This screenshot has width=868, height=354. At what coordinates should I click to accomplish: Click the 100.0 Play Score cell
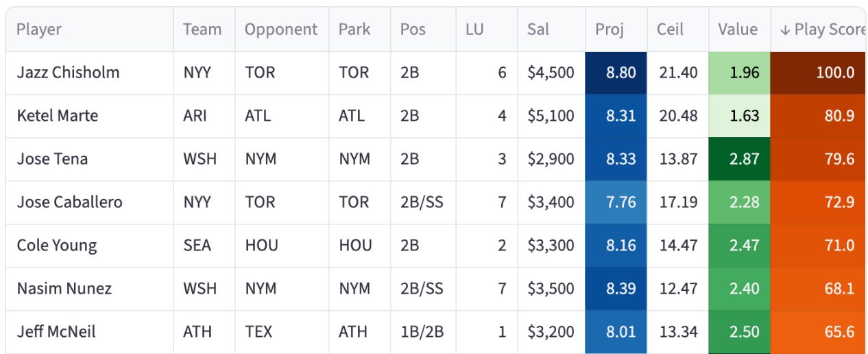point(819,73)
